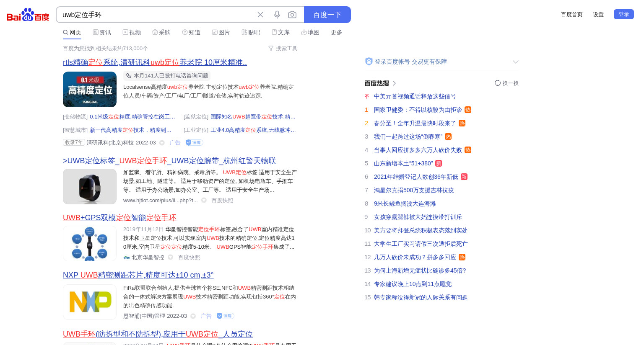The height and width of the screenshot is (345, 644).
Task: Open 百度快照 for 北京华星智控 result
Action: pyautogui.click(x=189, y=257)
